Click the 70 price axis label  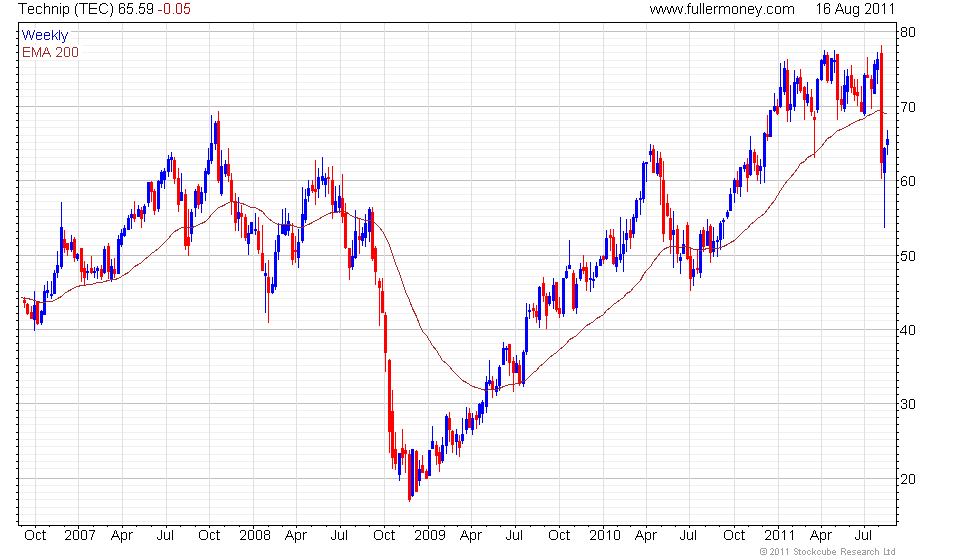[908, 107]
